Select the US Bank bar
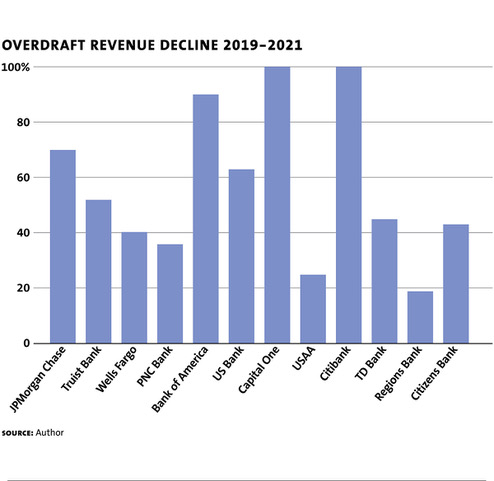This screenshot has height=481, width=494. pyautogui.click(x=241, y=256)
